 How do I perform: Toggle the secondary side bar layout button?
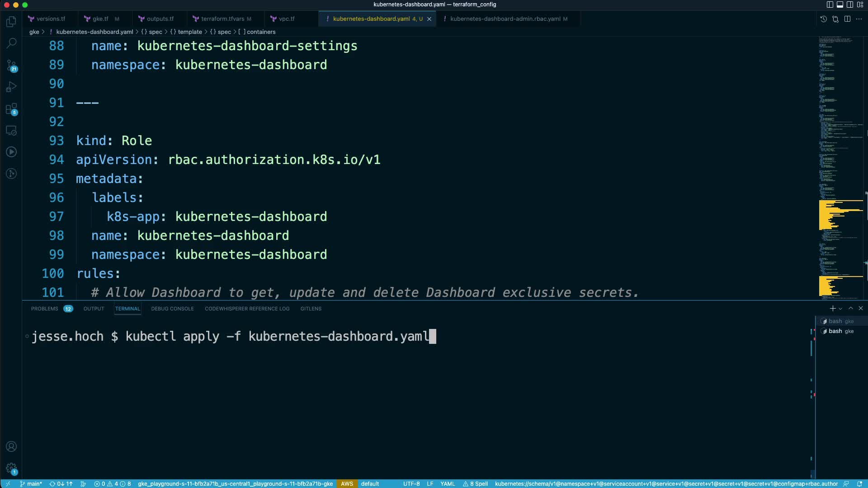[849, 5]
